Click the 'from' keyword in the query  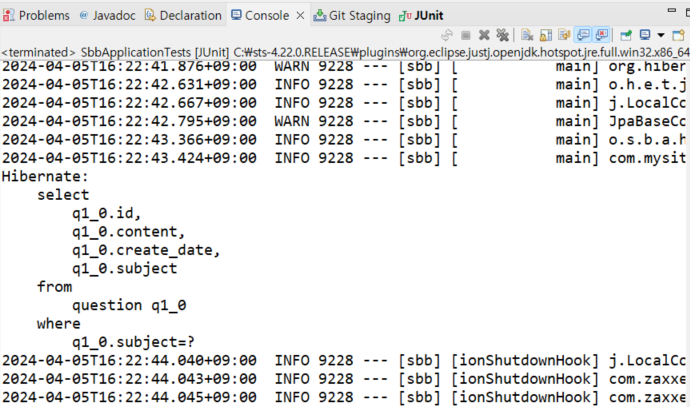55,287
